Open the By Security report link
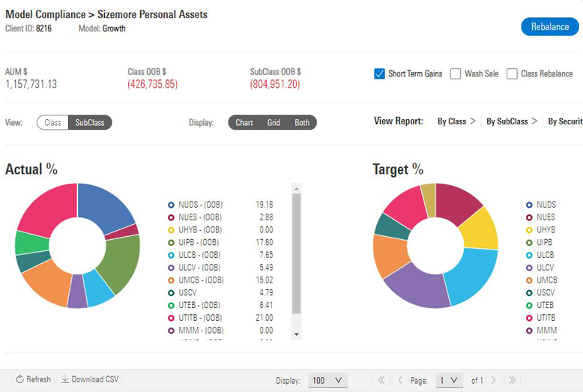Screen dimensions: 583x392 [565, 121]
